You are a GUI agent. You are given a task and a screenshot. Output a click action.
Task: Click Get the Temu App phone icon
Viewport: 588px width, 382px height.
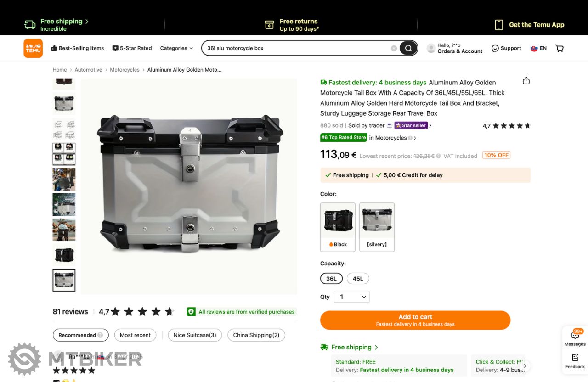(499, 25)
